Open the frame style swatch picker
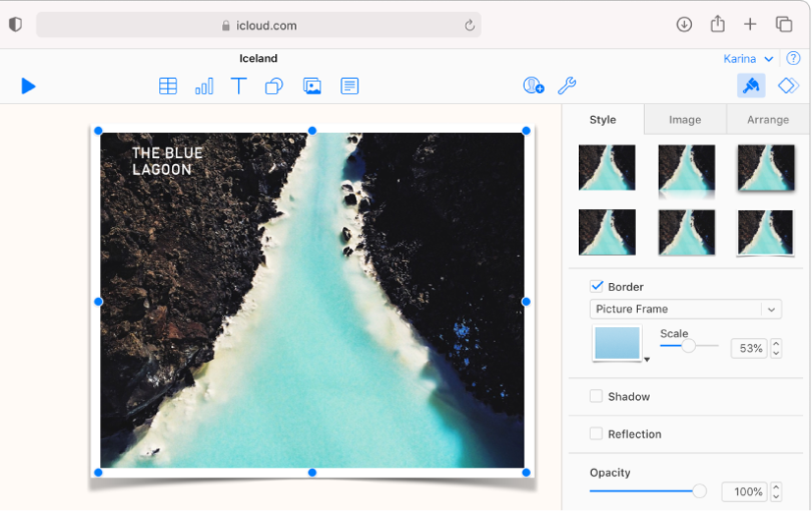The image size is (812, 513). (x=618, y=345)
